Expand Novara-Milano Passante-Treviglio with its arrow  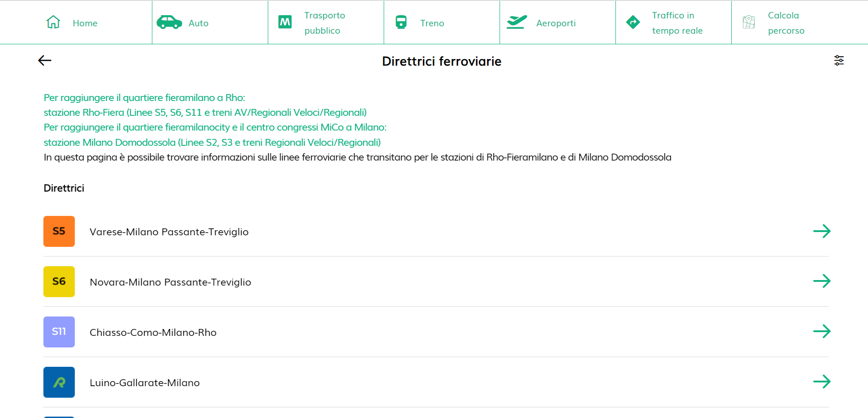coord(821,281)
